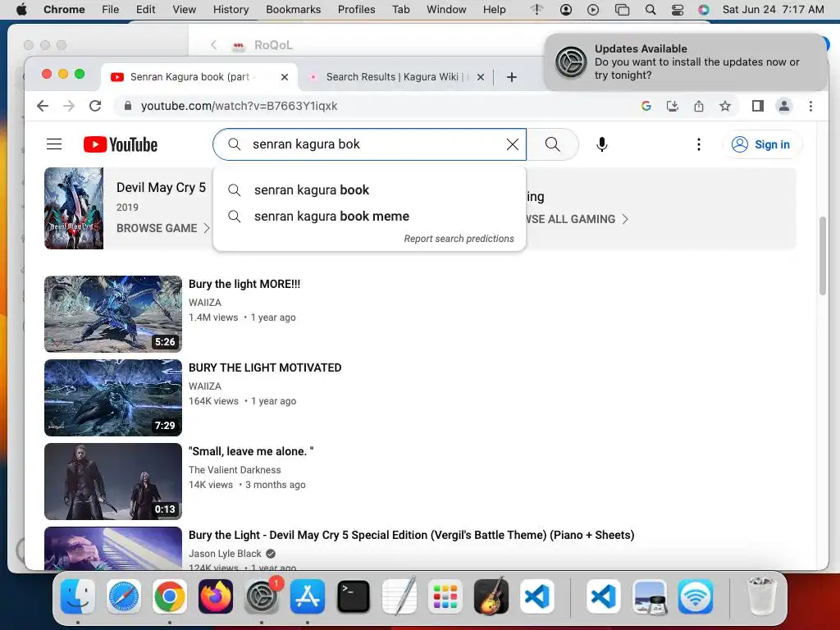View site information via lock icon
This screenshot has height=630, width=840.
(x=127, y=106)
